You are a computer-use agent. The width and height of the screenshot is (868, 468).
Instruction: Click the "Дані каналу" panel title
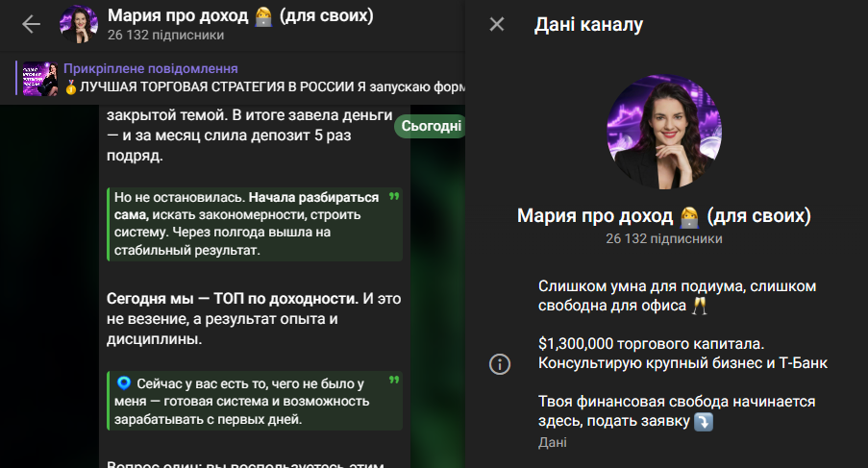[588, 24]
